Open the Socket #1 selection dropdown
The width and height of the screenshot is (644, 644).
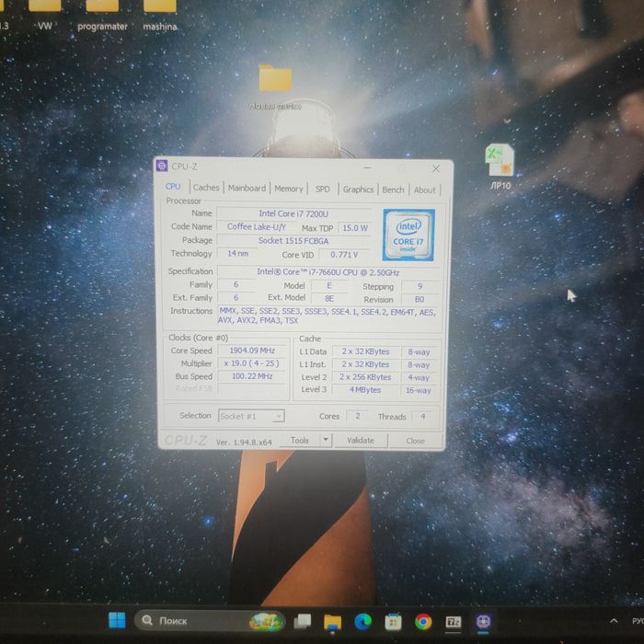251,417
